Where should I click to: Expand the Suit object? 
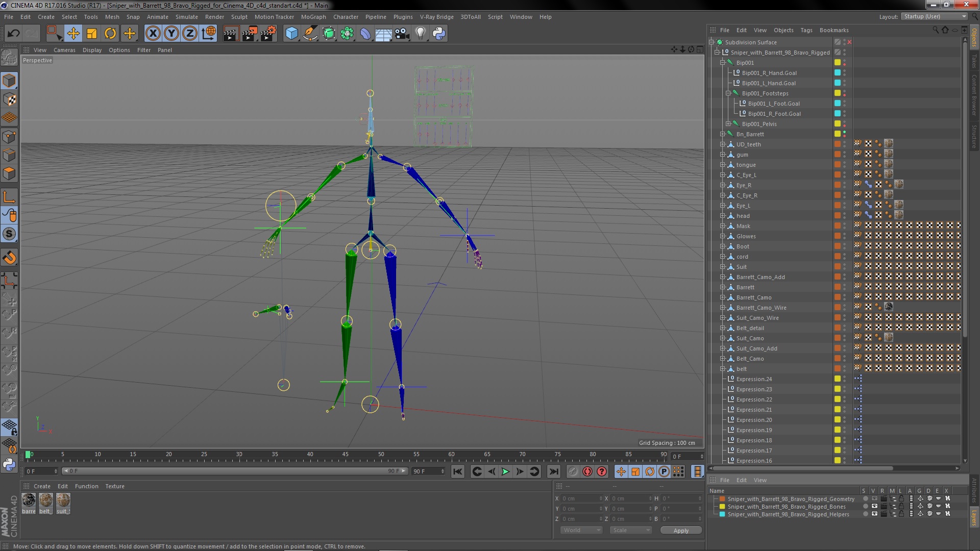coord(723,267)
